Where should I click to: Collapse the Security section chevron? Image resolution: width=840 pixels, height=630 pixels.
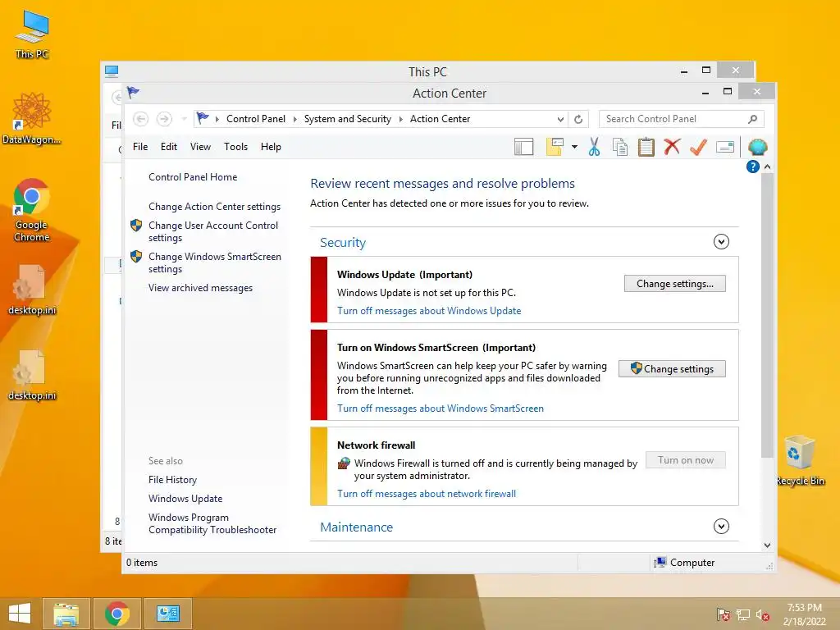(721, 242)
